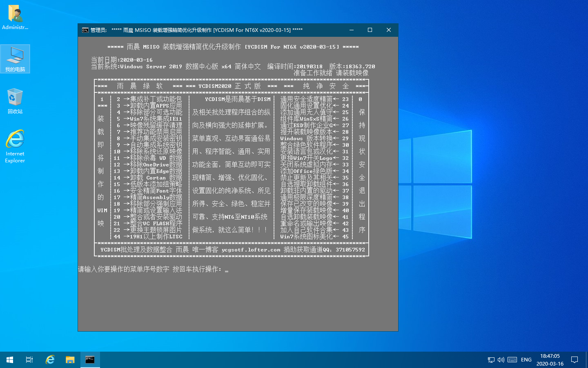The width and height of the screenshot is (588, 368).
Task: Click menu line 12 移除OneDrive数据
Action: pos(148,165)
